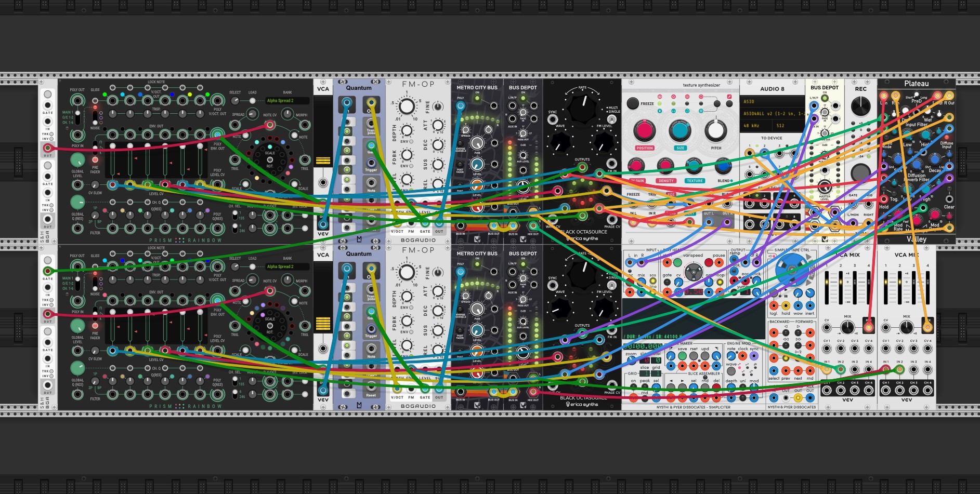Click the green GLOBAL LEVEL knob, upper Prism Rainbow
The height and width of the screenshot is (494, 980).
pos(77,160)
